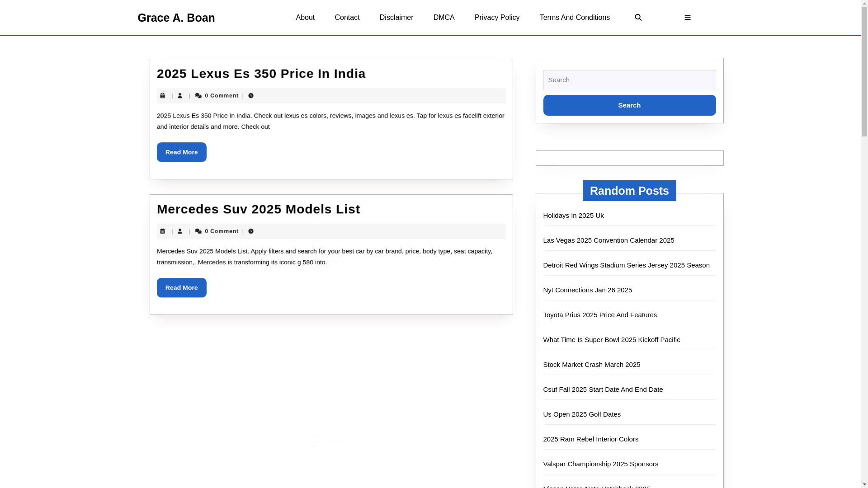This screenshot has height=488, width=868.
Task: Click calendar icon under Lexus Es 350 post
Action: (163, 95)
